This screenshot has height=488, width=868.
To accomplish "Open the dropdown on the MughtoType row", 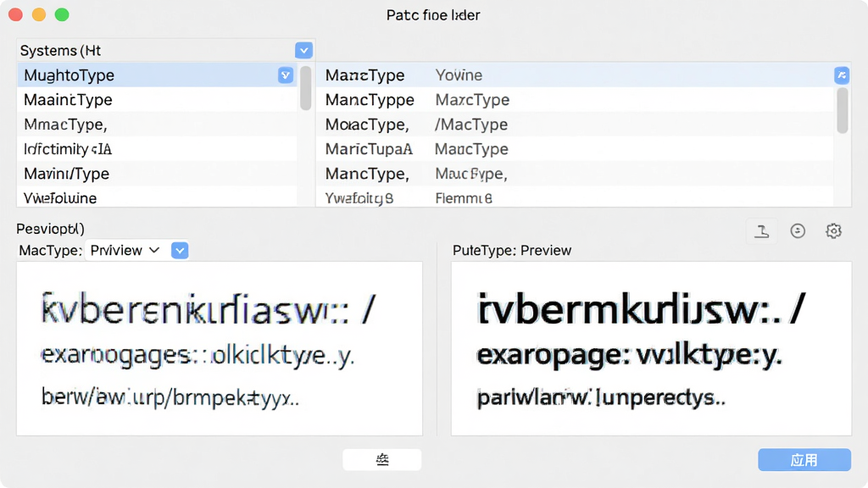I will 286,75.
